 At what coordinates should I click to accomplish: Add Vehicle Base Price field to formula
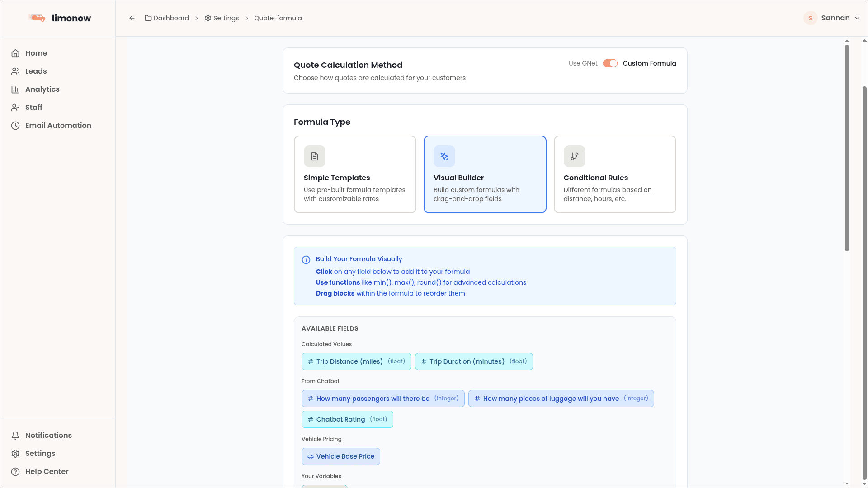(341, 456)
